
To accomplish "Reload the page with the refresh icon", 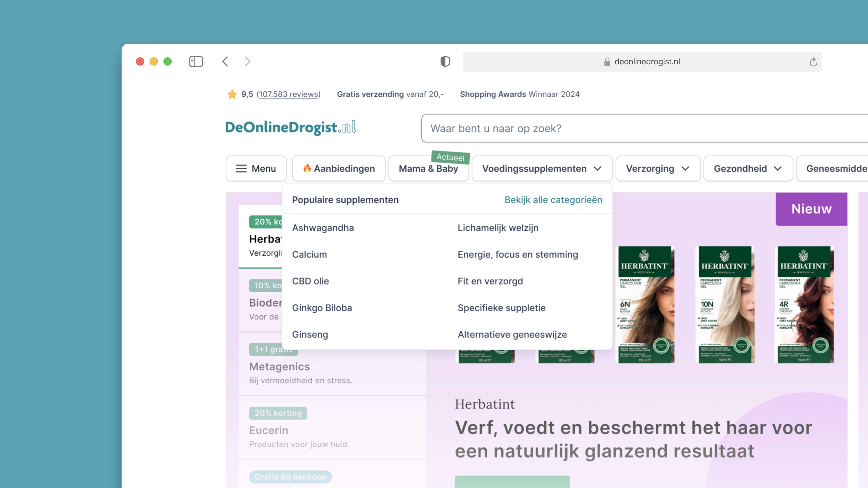I will (x=813, y=62).
